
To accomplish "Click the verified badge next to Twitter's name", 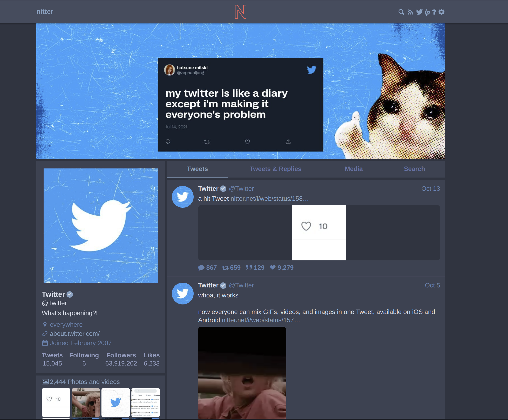I will (x=69, y=294).
